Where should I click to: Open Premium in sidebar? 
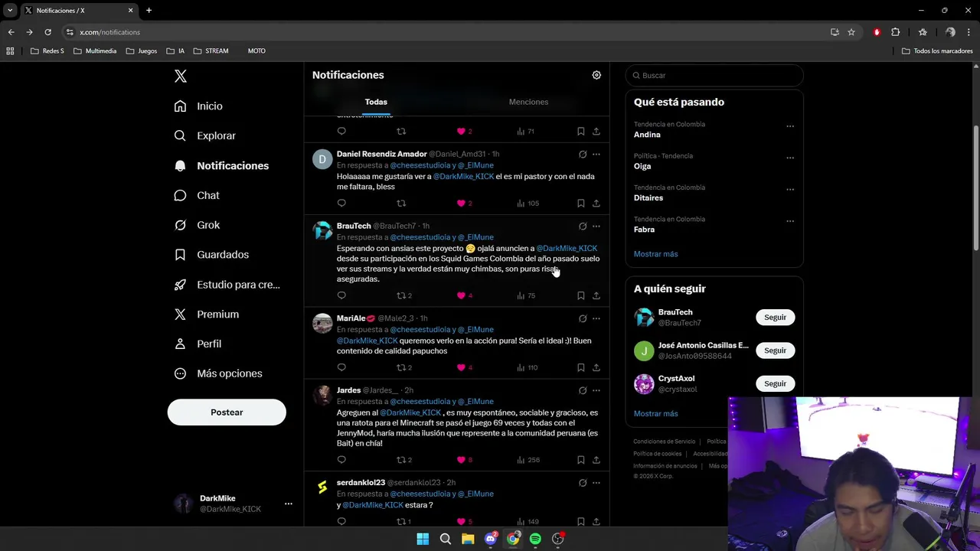click(207, 315)
